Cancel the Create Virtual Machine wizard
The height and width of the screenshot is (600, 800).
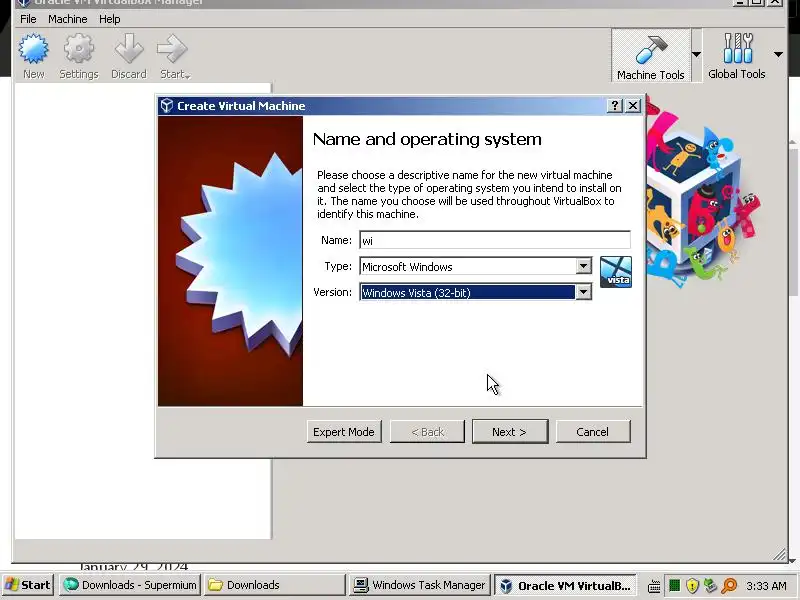[593, 432]
